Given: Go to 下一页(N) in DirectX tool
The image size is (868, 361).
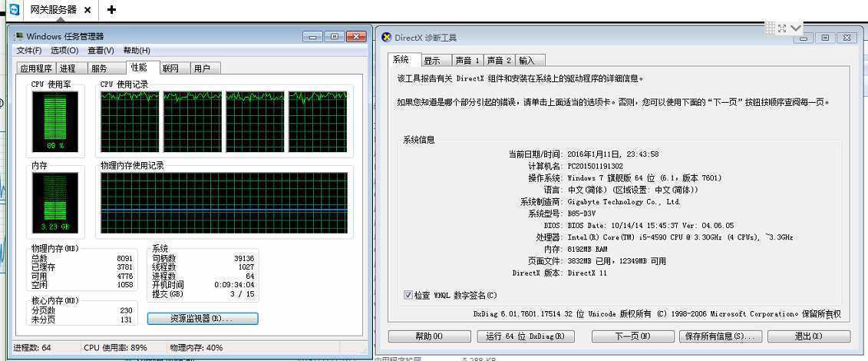Looking at the screenshot, I should [632, 336].
